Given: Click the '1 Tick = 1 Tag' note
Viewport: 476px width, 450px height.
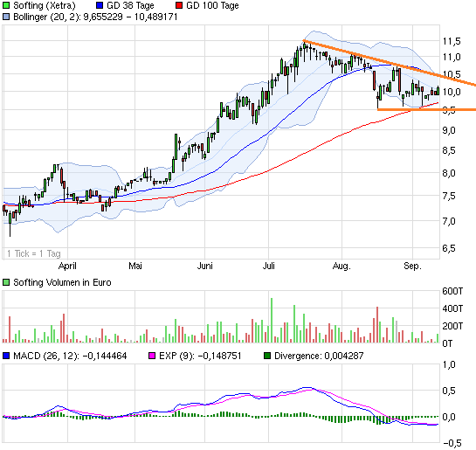Looking at the screenshot, I should (34, 253).
